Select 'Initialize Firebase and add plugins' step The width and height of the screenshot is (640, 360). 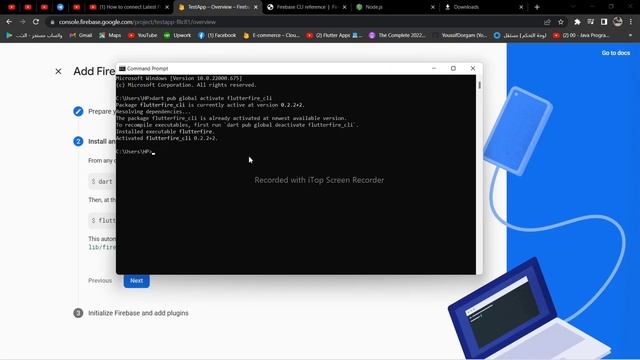(x=138, y=313)
